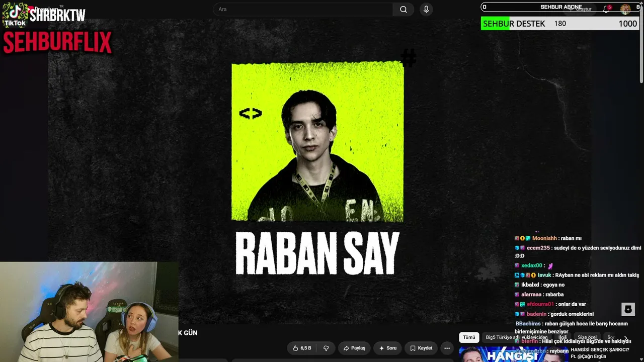Like the video showing 6,5 B
Image resolution: width=644 pixels, height=362 pixels.
pos(302,348)
